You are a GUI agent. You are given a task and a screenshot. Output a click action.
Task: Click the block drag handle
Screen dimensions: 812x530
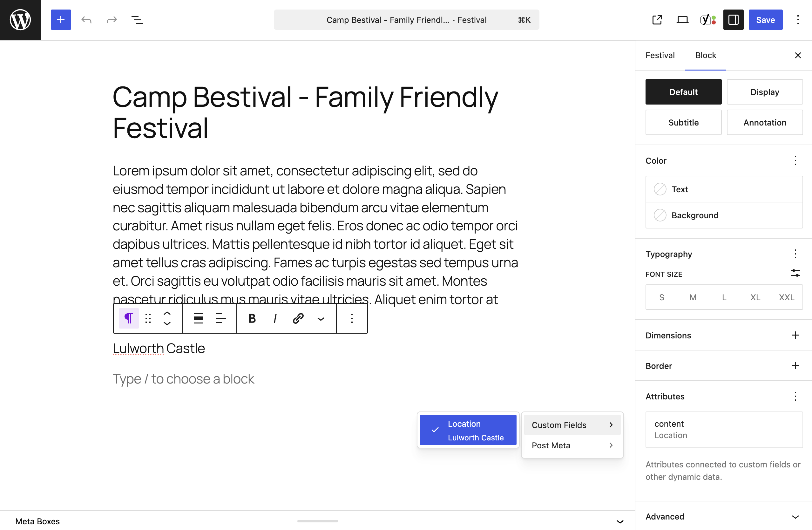(x=148, y=318)
